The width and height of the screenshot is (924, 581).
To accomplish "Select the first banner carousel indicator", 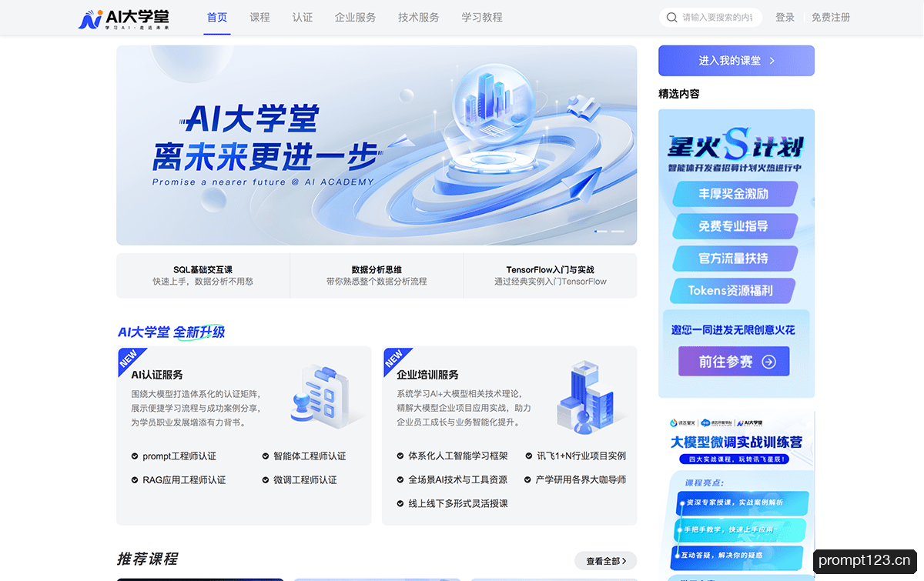I will coord(601,231).
